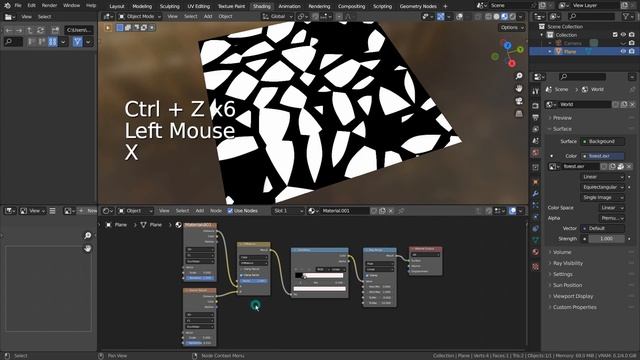Image resolution: width=640 pixels, height=360 pixels.
Task: Switch to the UV Editing workspace tab
Action: coord(198,6)
